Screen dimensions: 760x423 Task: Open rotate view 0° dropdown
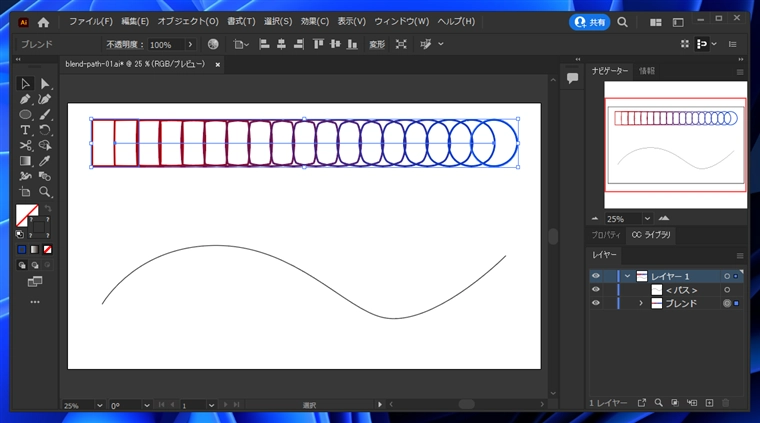[146, 405]
